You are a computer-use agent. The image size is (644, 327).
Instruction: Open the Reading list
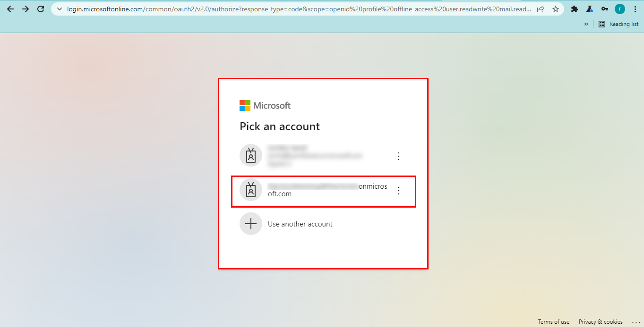(618, 24)
